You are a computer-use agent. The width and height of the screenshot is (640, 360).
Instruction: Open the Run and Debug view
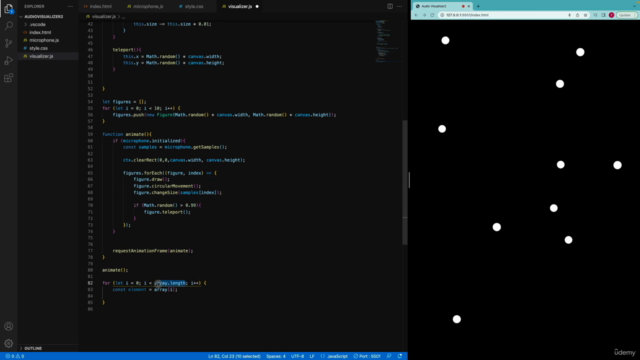(x=9, y=60)
